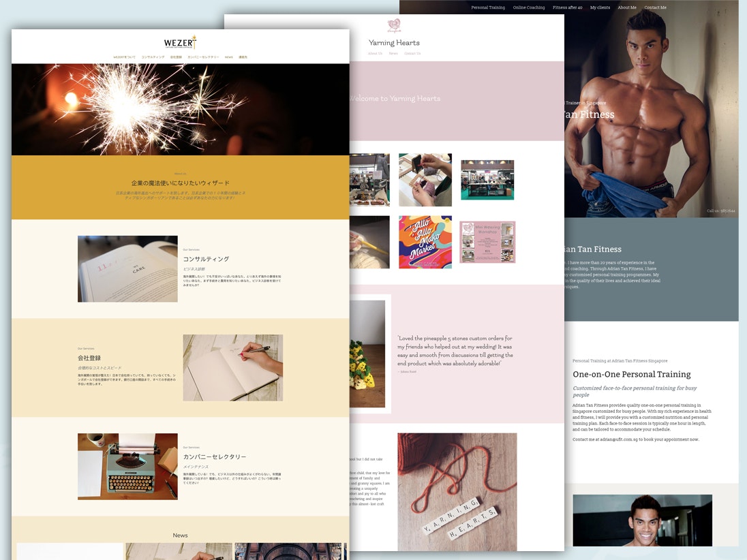This screenshot has width=747, height=560.
Task: Click the News section heading on WEZER page
Action: 180,535
